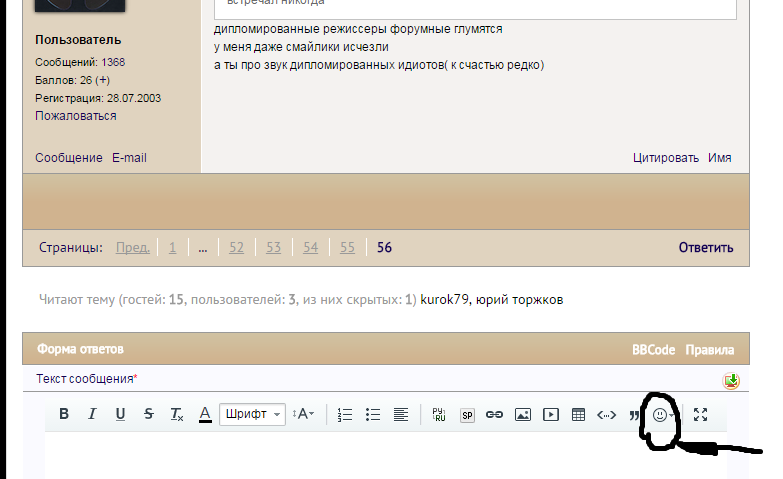The height and width of the screenshot is (479, 783).
Task: Click the remove formatting icon
Action: pyautogui.click(x=176, y=414)
